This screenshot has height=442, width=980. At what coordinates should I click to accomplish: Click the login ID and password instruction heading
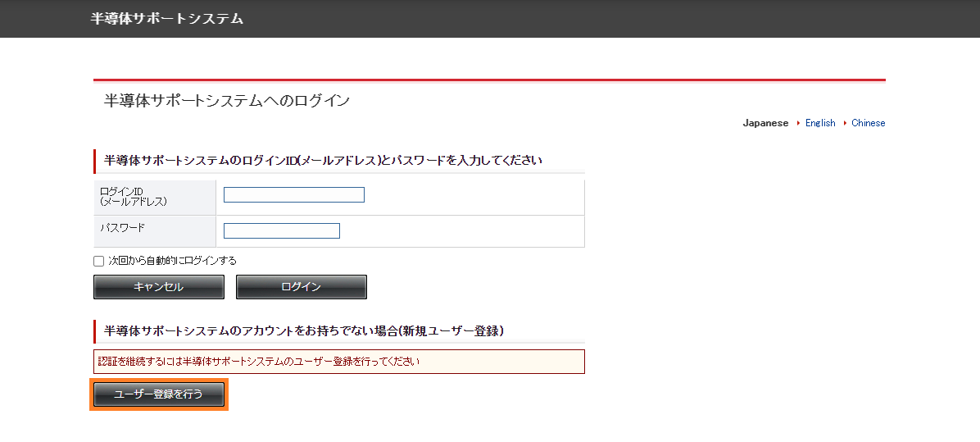pyautogui.click(x=323, y=161)
